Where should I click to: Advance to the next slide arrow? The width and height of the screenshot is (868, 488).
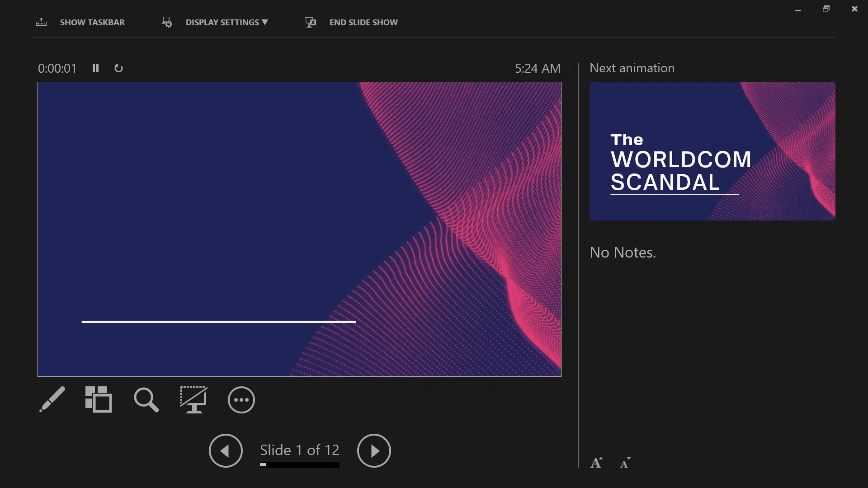click(374, 450)
